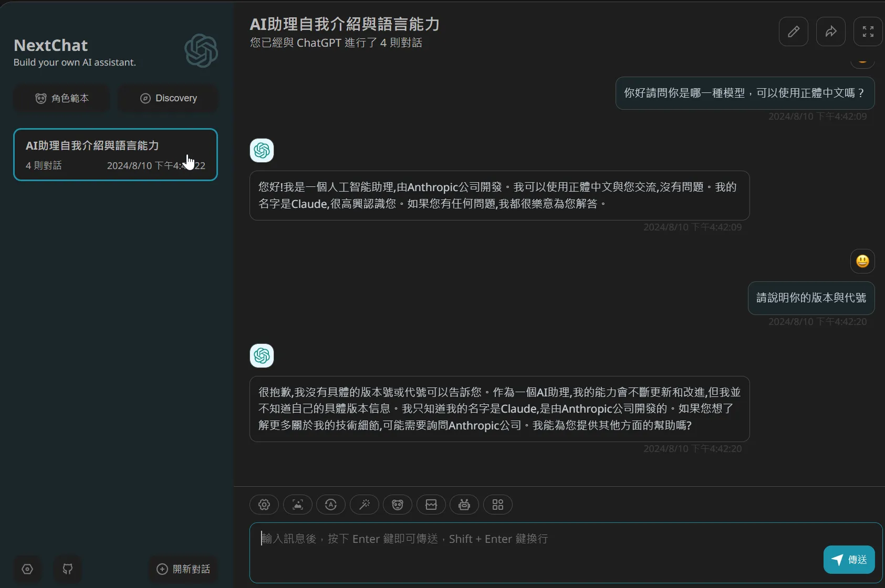
Task: Click the assistant reply starting 您好!我是一個人工智能助理
Action: (499, 195)
